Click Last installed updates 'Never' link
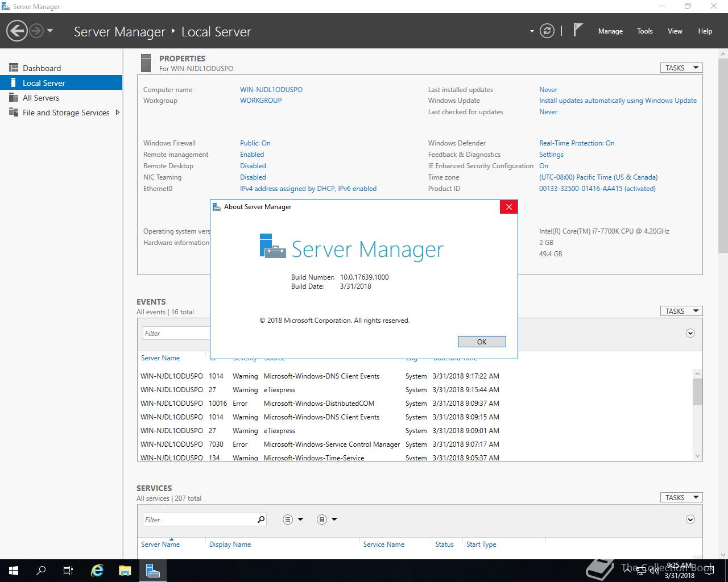Image resolution: width=728 pixels, height=582 pixels. 548,89
